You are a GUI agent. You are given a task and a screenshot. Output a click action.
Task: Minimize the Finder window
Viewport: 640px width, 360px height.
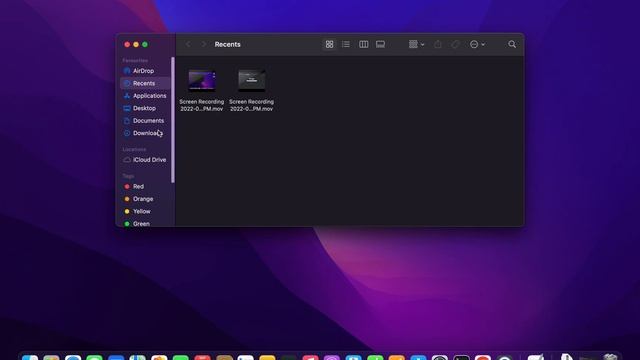point(136,44)
